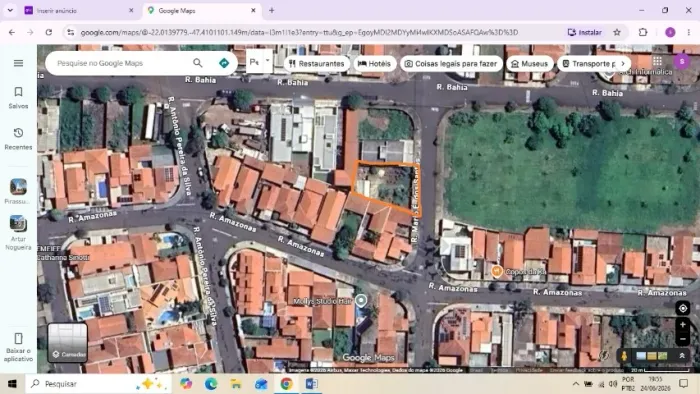The height and width of the screenshot is (394, 700).
Task: Open File Explorer from the taskbar
Action: [x=236, y=384]
